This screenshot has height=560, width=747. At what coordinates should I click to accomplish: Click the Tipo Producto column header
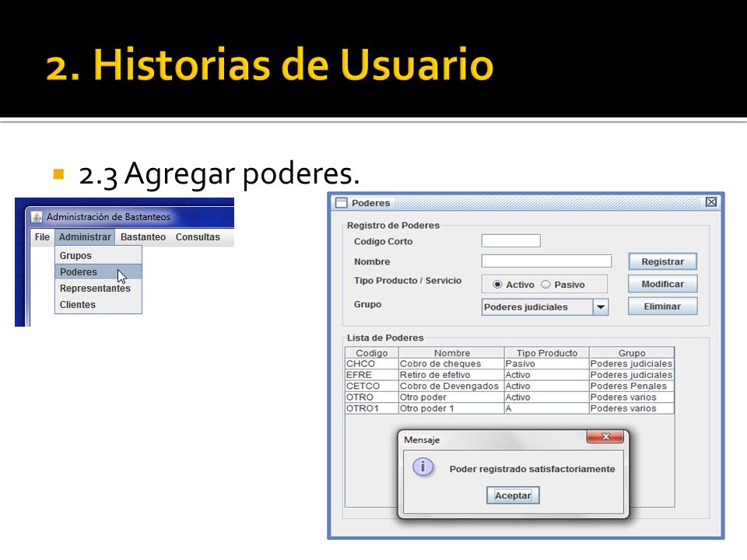pos(546,353)
